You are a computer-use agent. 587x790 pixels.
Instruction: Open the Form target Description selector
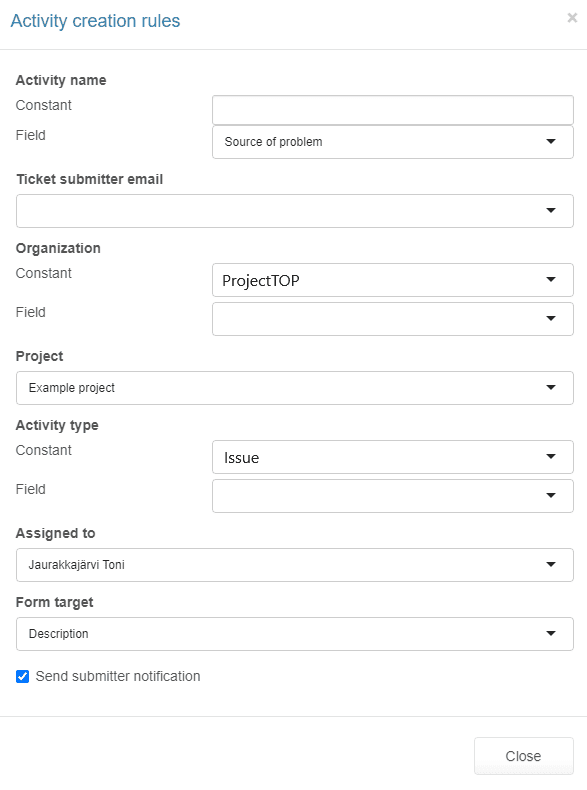coord(295,634)
